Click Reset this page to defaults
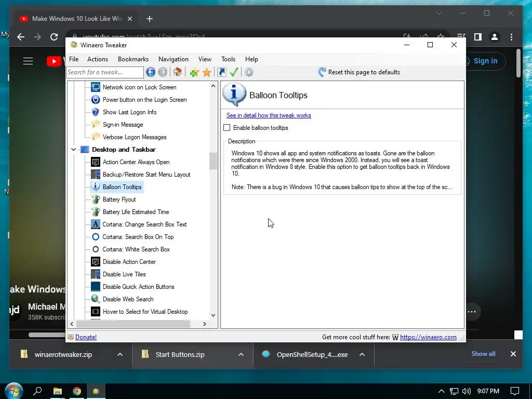Image resolution: width=532 pixels, height=399 pixels. point(359,72)
